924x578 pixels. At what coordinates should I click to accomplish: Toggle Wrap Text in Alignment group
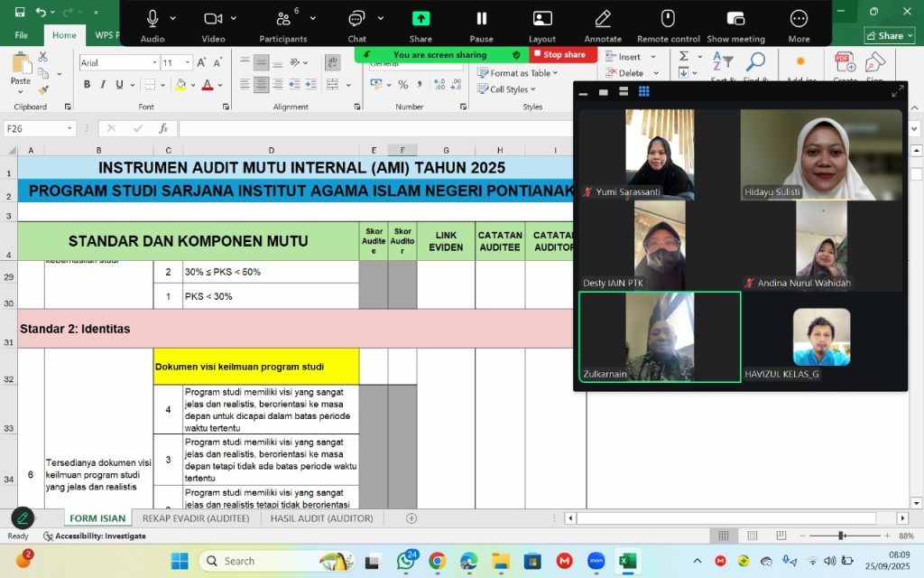point(332,62)
